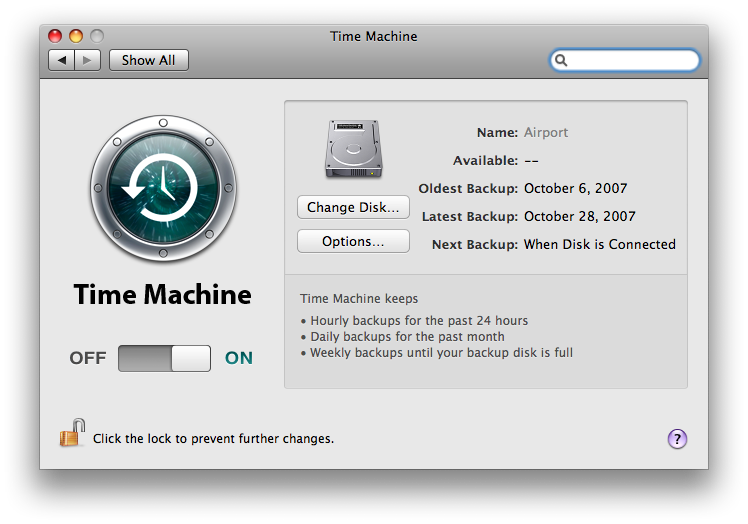This screenshot has width=748, height=524.
Task: Click the large Time Machine clock icon
Action: pos(163,188)
